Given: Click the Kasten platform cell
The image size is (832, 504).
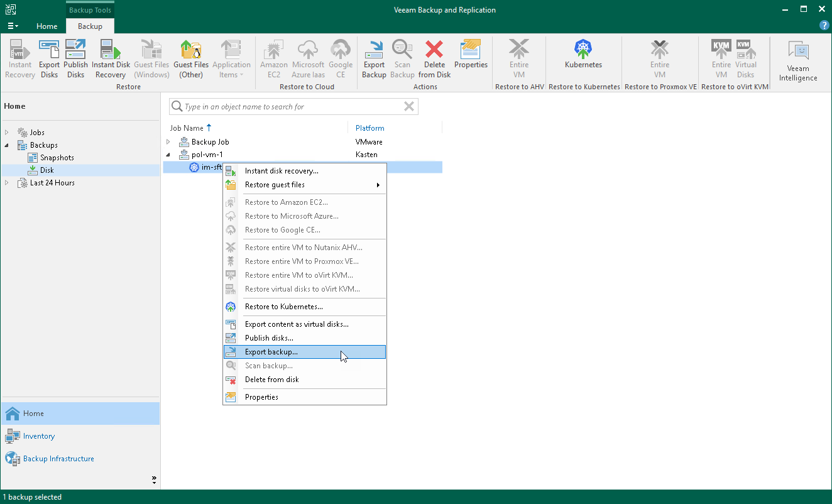Looking at the screenshot, I should [366, 155].
